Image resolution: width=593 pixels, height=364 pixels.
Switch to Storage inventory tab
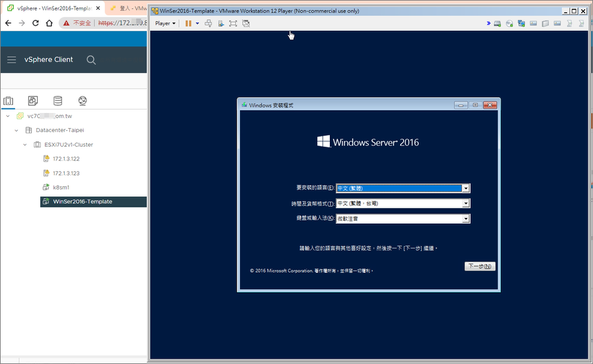click(x=58, y=100)
